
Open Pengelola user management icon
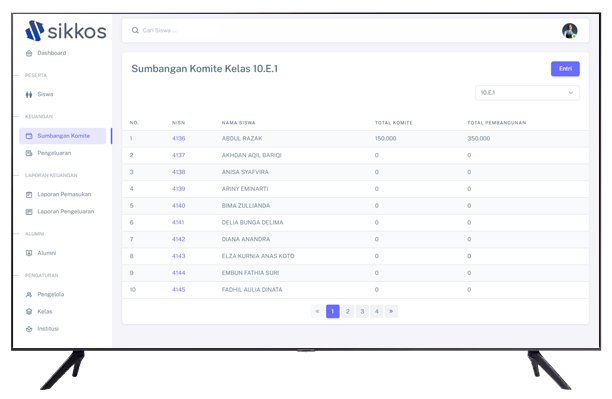click(29, 294)
